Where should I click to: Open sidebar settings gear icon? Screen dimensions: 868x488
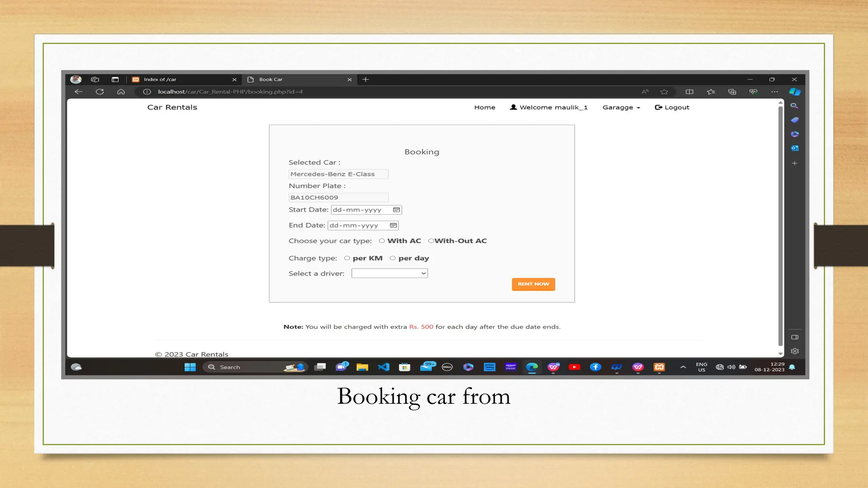[x=795, y=351]
